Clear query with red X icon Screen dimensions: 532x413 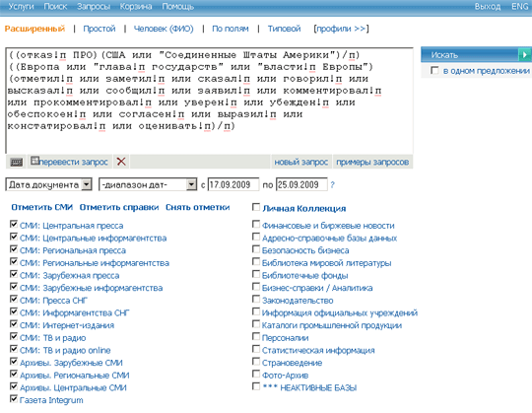pyautogui.click(x=121, y=162)
